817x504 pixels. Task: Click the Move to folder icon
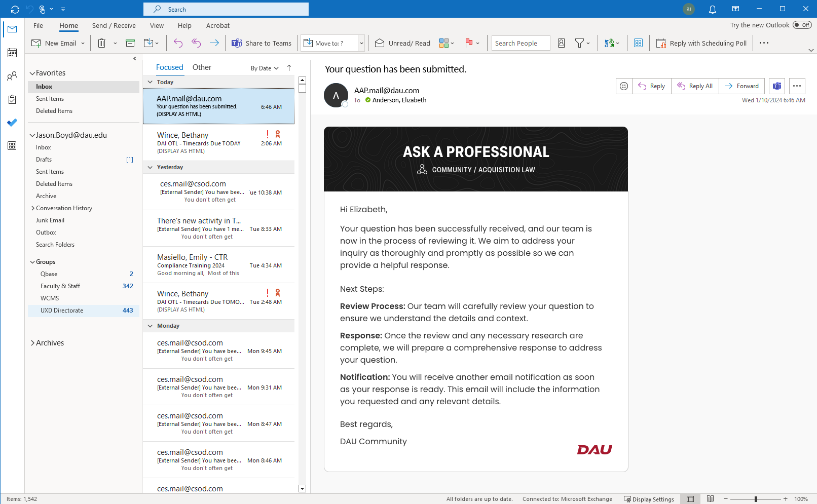(148, 43)
